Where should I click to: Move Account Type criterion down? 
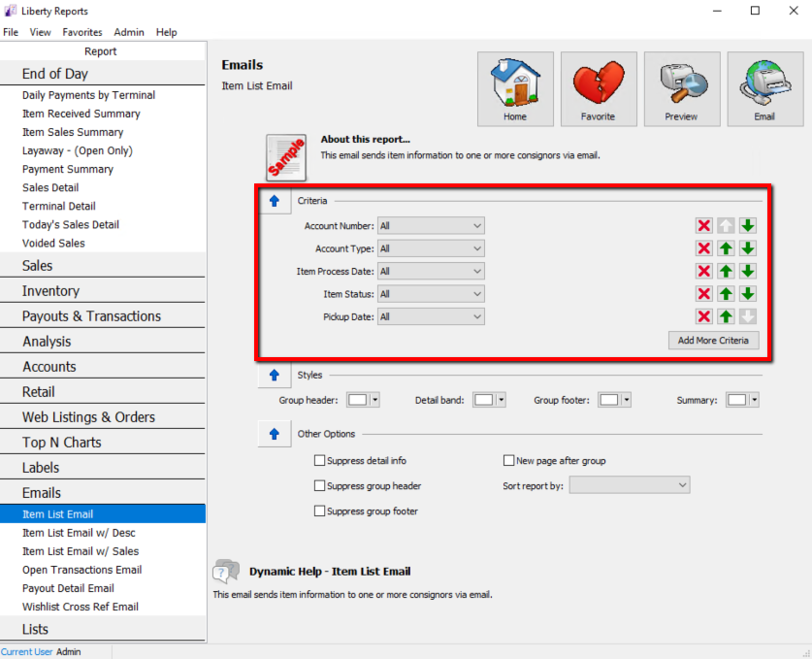tap(747, 248)
